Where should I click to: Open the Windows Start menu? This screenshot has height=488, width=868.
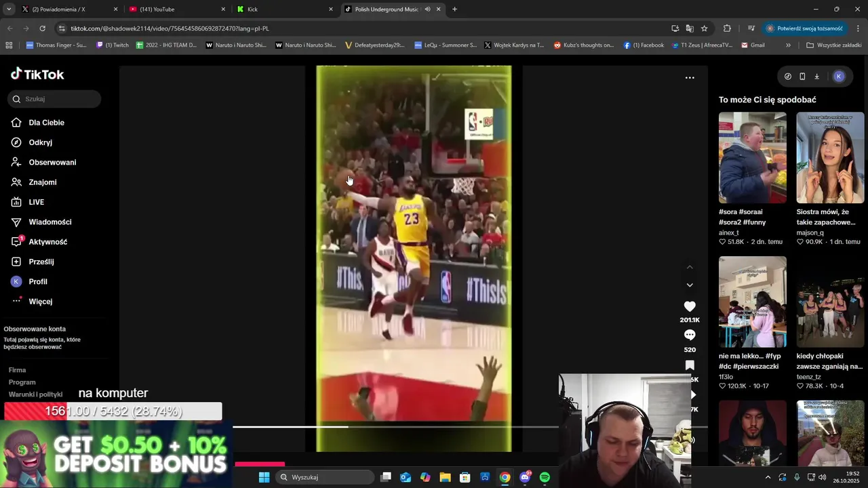coord(264,477)
